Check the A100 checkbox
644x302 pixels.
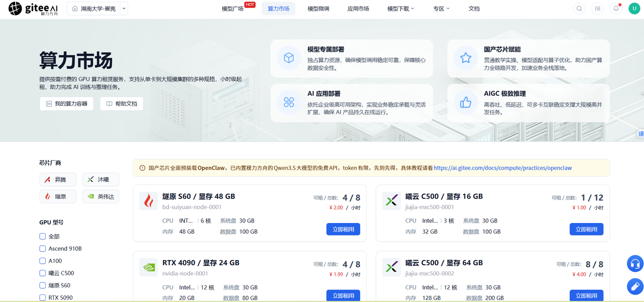coord(42,261)
